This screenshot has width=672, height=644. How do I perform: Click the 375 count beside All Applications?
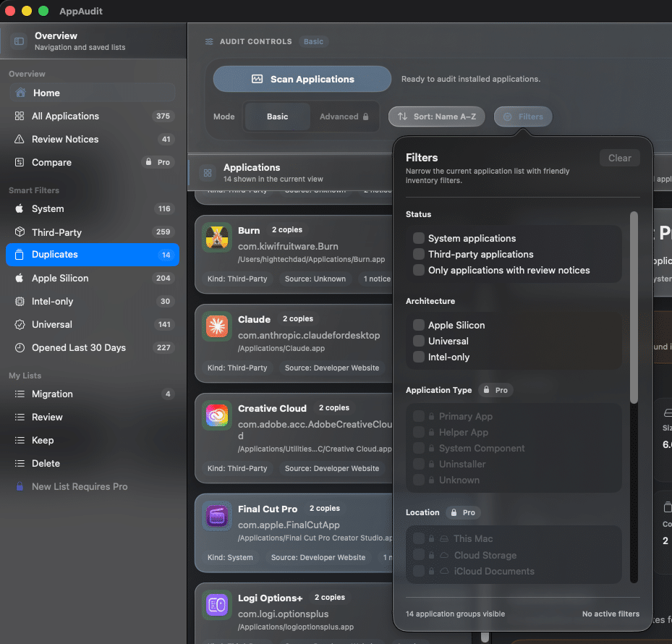click(163, 116)
